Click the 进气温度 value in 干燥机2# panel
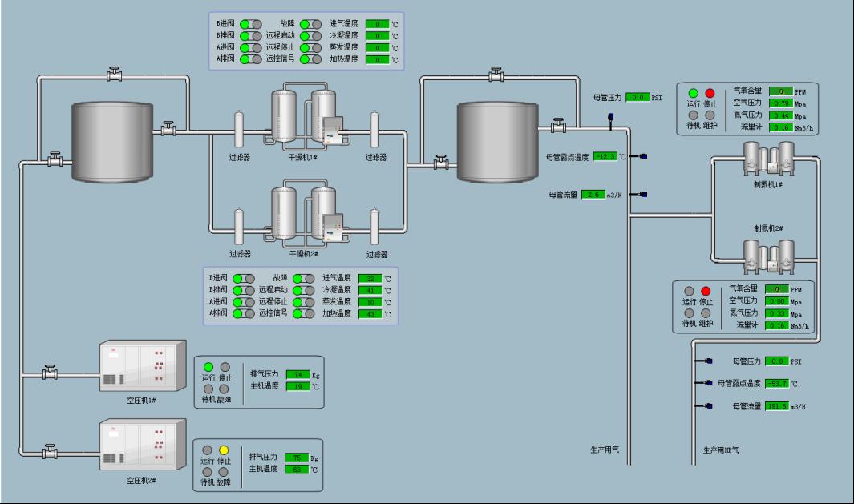This screenshot has height=504, width=854. coord(369,279)
